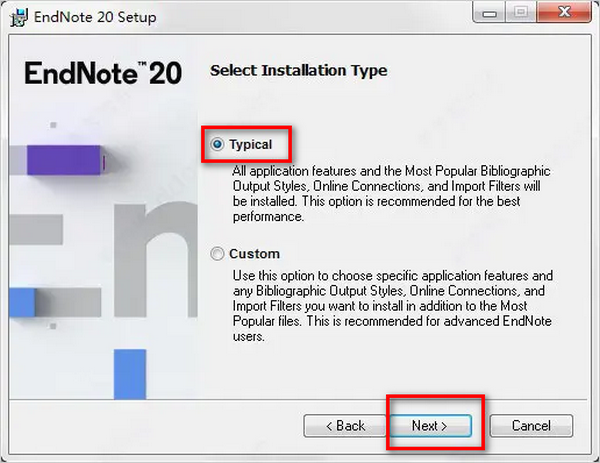Click the large gray letter n graphic
This screenshot has height=463, width=600.
[x=155, y=260]
